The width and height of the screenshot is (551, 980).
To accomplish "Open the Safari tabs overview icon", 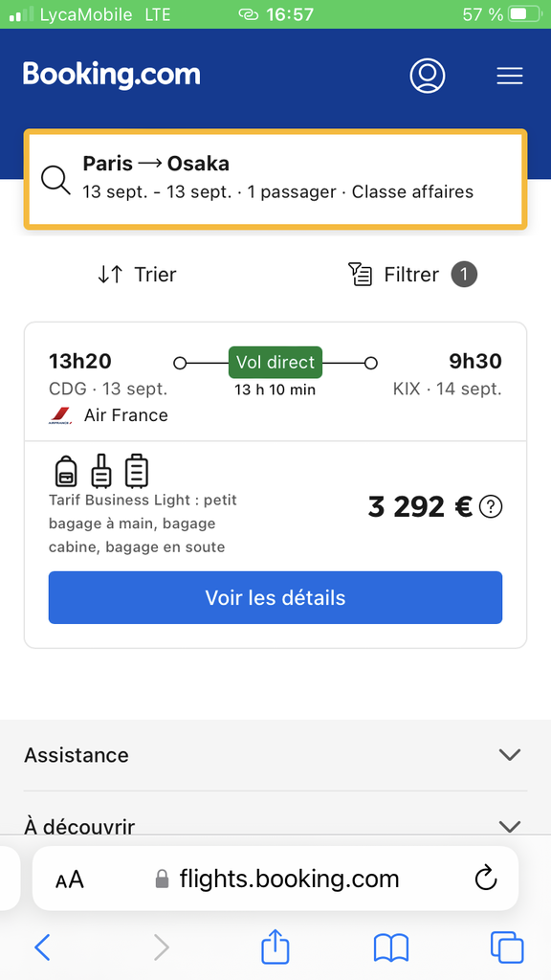I will [507, 947].
